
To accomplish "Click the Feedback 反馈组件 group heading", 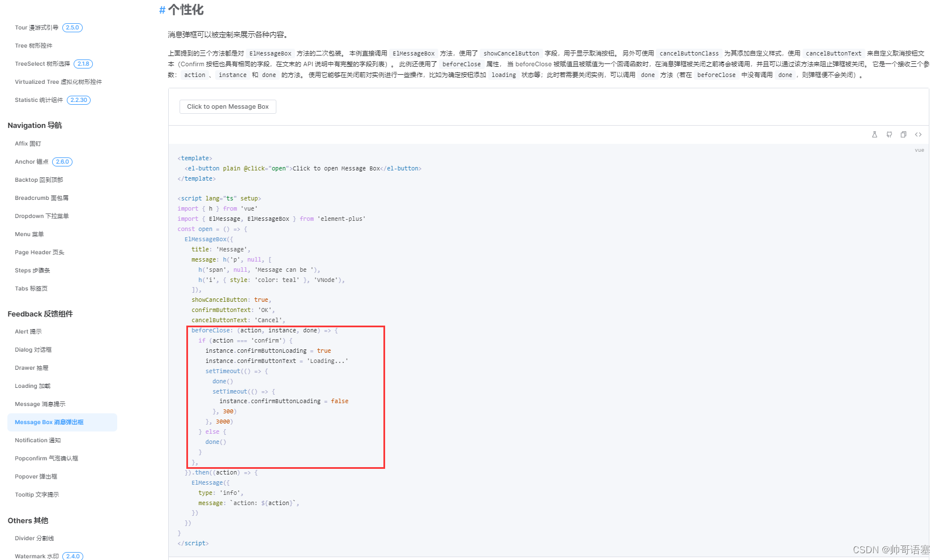I will tap(40, 314).
